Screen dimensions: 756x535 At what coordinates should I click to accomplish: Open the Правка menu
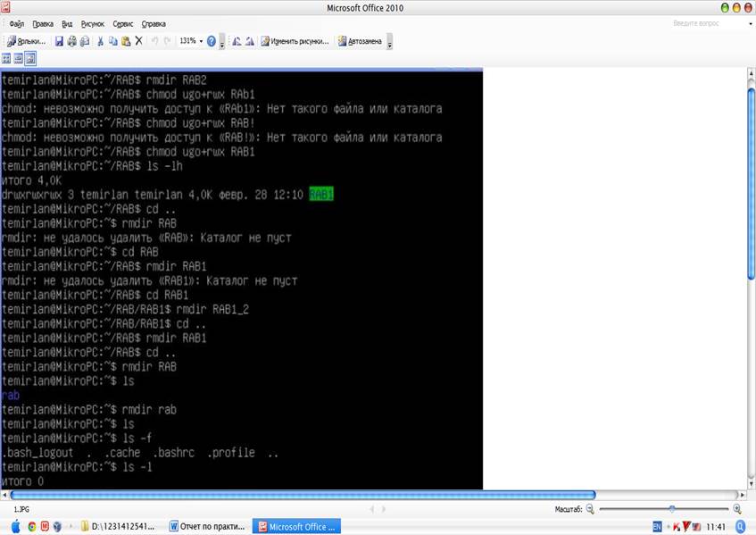click(43, 23)
